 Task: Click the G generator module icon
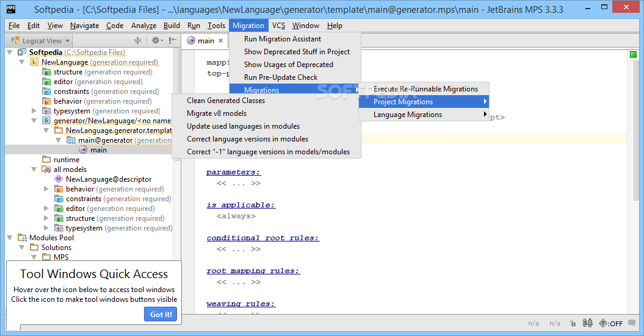46,121
